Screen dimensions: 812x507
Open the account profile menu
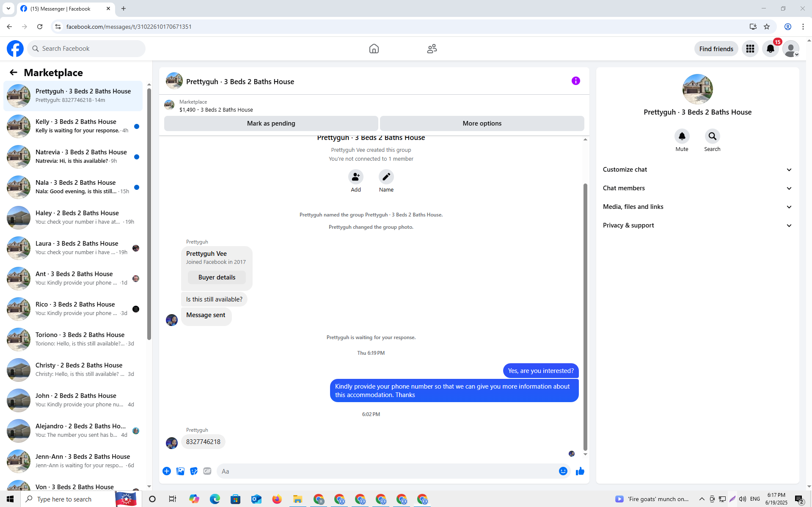coord(790,49)
